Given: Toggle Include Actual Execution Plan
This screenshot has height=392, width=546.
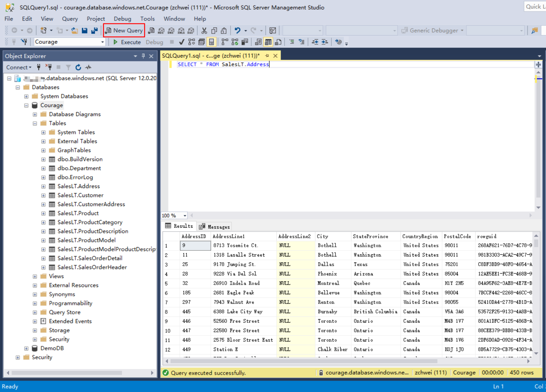Looking at the screenshot, I should tap(225, 42).
